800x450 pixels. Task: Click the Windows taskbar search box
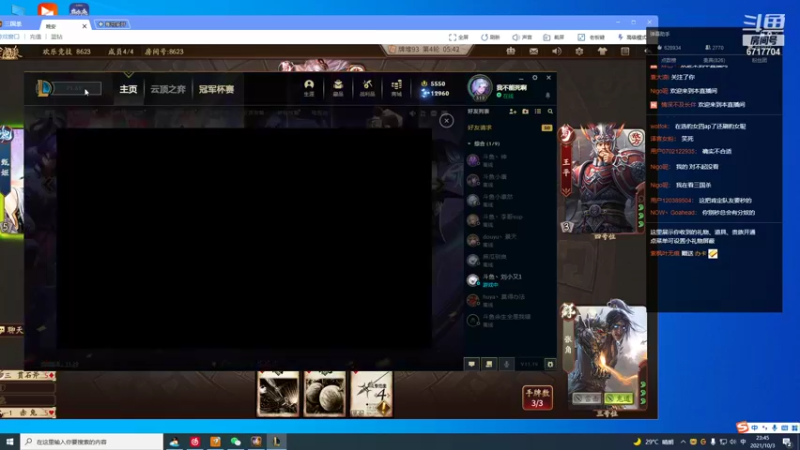[x=92, y=441]
